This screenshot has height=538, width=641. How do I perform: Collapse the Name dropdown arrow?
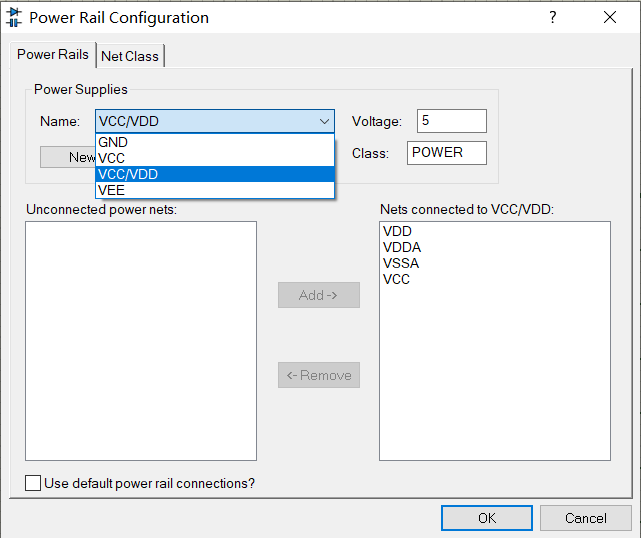(325, 121)
